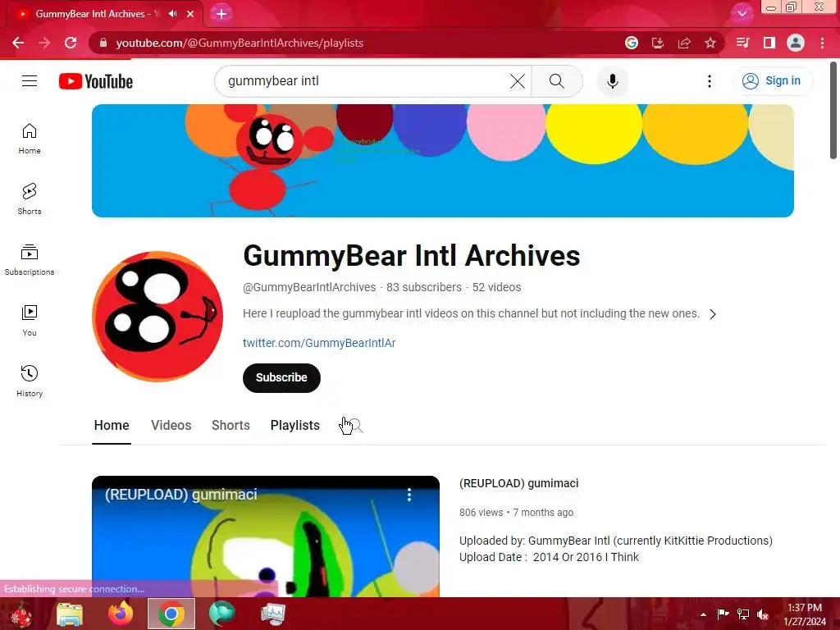
Task: Click the search magnifier button
Action: 557,81
